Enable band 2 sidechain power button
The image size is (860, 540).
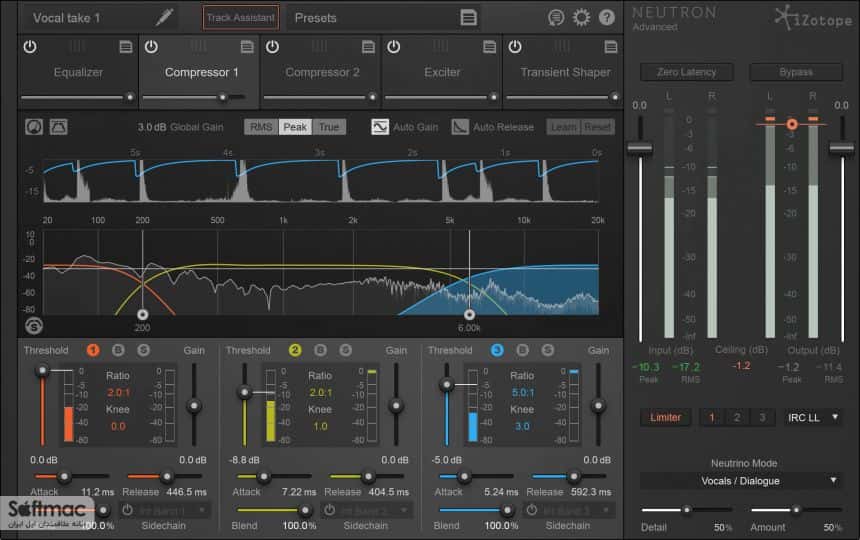329,510
